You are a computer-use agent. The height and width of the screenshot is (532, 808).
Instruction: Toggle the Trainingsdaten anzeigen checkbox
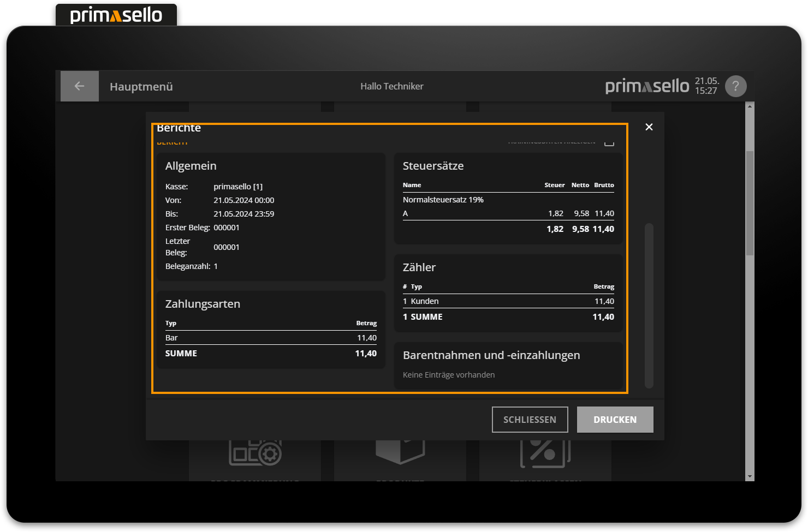tap(609, 142)
